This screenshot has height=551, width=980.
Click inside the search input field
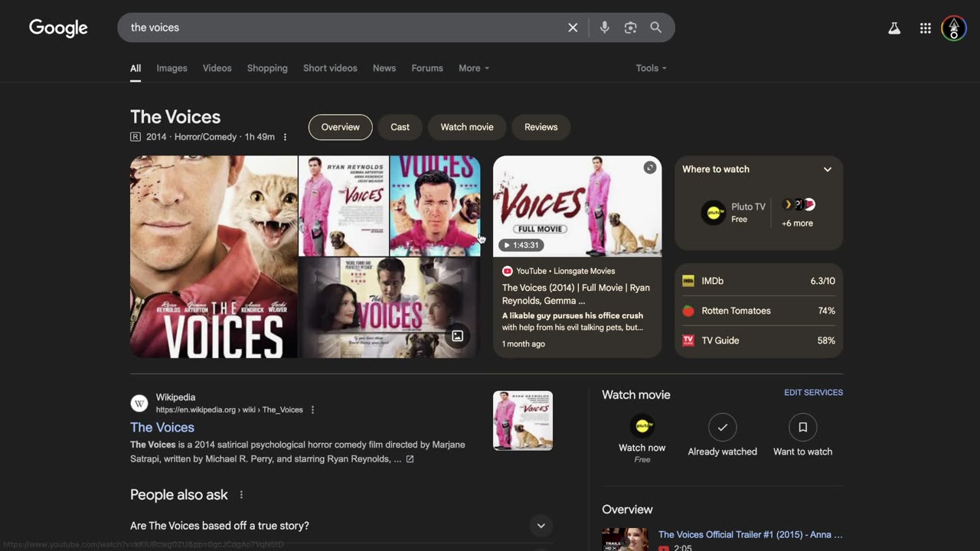click(345, 28)
